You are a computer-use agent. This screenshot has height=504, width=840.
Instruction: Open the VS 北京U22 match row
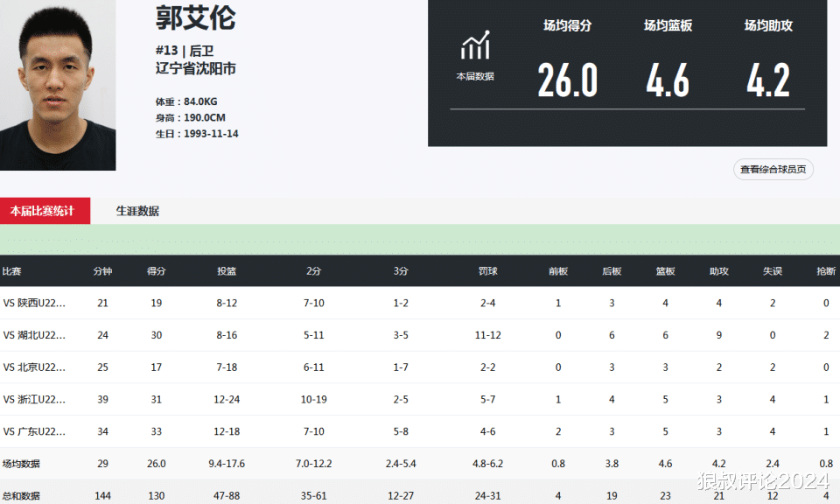[x=420, y=367]
